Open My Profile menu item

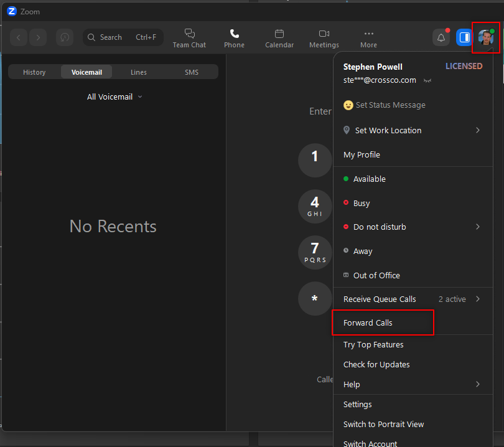point(413,154)
